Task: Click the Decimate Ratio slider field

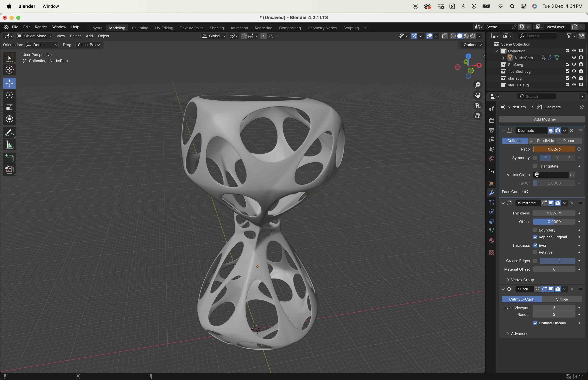Action: pyautogui.click(x=554, y=149)
